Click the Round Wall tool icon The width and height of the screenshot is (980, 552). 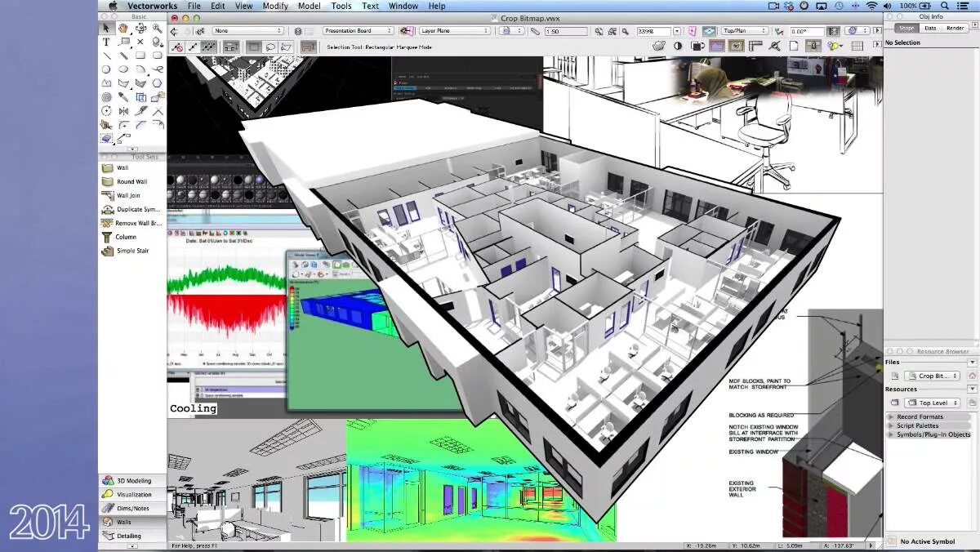coord(107,181)
